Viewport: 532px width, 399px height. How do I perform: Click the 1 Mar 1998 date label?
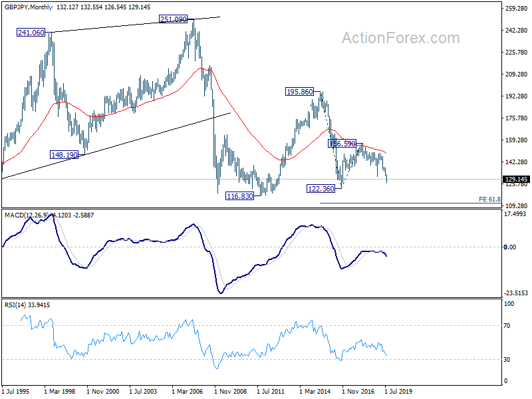(60, 391)
